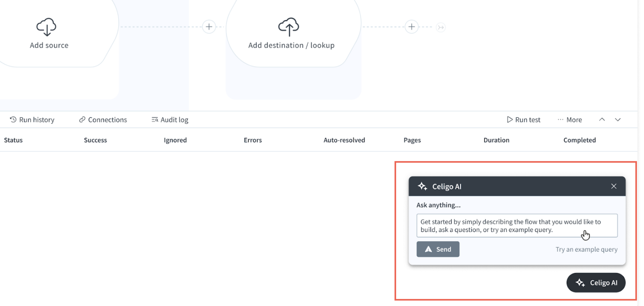Click the Completed column header
Viewport: 644px width, 306px height.
click(580, 140)
